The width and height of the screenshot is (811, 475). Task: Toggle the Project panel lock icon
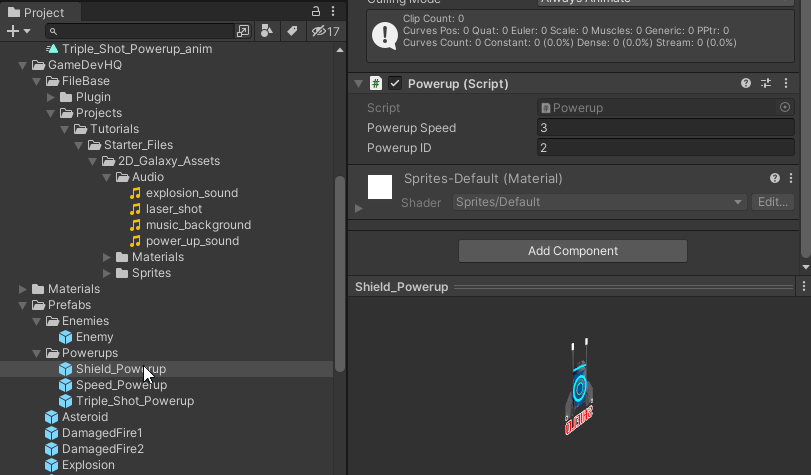(316, 11)
